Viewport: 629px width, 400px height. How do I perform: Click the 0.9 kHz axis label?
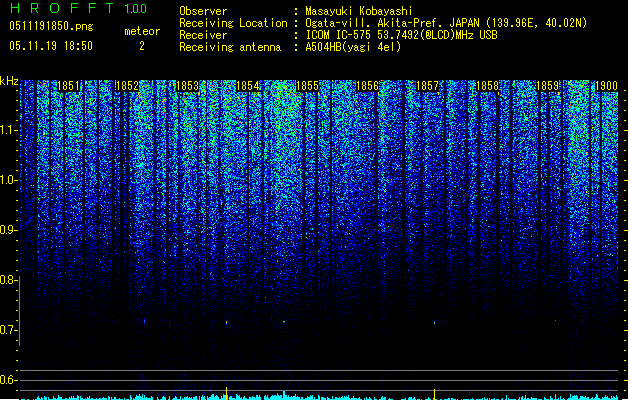tap(8, 230)
